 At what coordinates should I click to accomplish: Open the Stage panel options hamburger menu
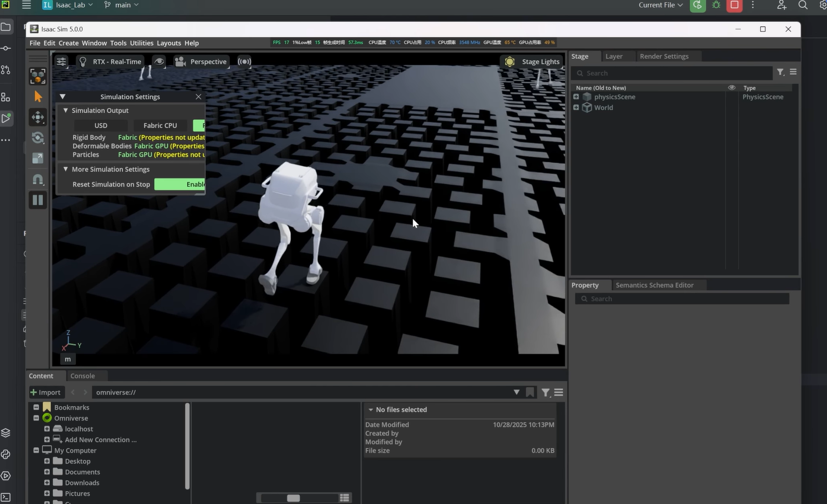793,72
